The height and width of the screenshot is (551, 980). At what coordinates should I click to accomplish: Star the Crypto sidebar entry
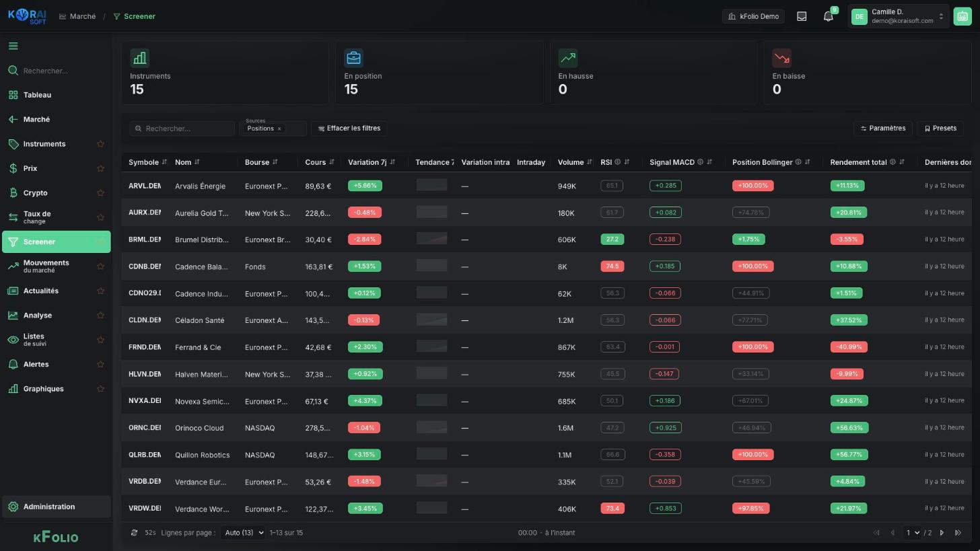click(x=100, y=193)
